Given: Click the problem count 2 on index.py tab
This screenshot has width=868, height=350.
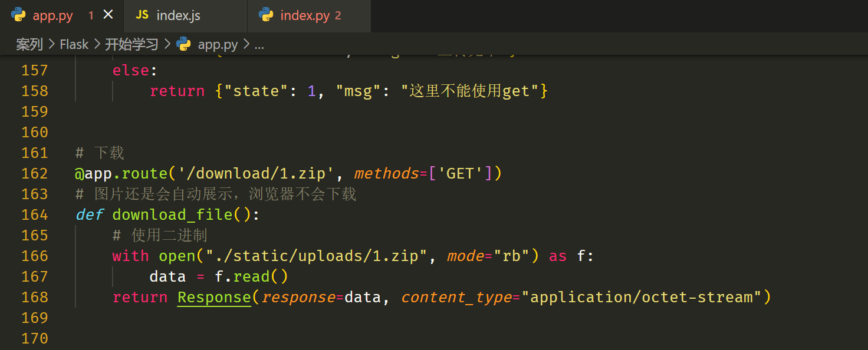Looking at the screenshot, I should 338,16.
